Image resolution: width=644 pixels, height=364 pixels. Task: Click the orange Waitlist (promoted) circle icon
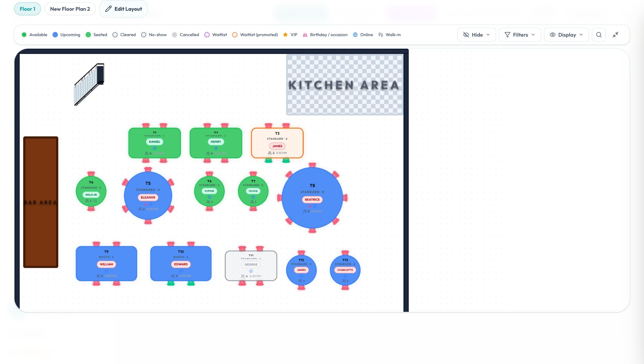click(x=235, y=34)
